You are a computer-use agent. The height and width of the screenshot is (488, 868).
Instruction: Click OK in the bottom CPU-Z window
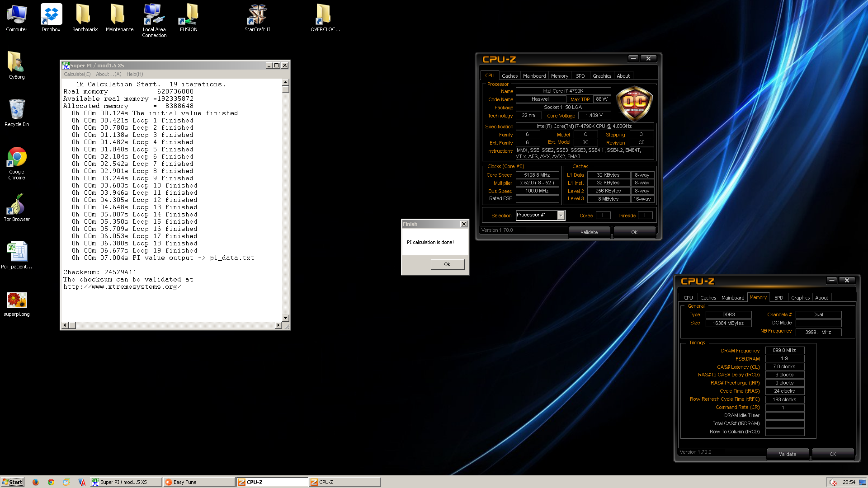[x=833, y=454]
